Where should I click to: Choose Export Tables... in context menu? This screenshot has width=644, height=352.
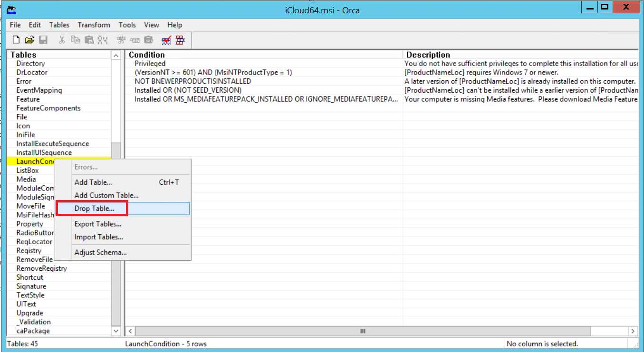(x=123, y=224)
